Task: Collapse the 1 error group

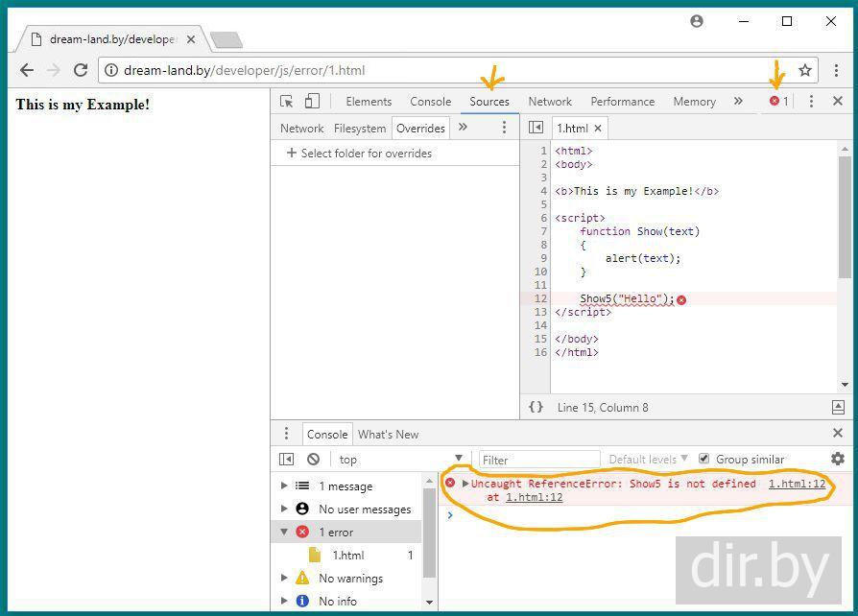Action: pyautogui.click(x=284, y=532)
